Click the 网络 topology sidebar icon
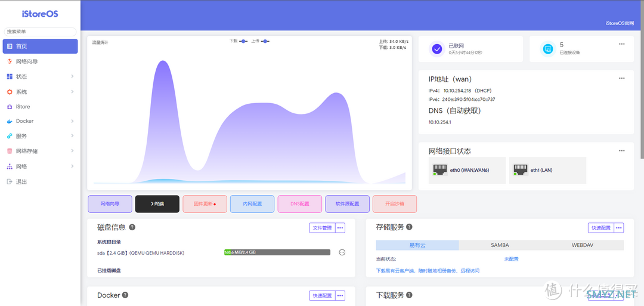 [10, 167]
